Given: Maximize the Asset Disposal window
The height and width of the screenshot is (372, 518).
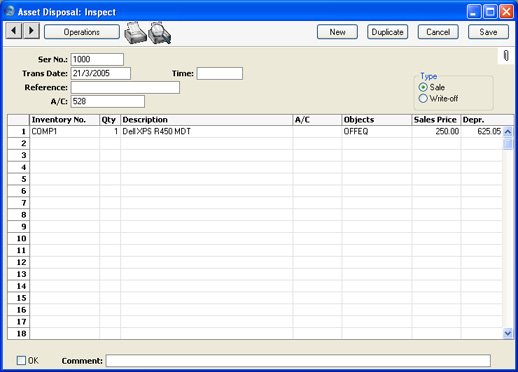Looking at the screenshot, I should click(x=490, y=12).
